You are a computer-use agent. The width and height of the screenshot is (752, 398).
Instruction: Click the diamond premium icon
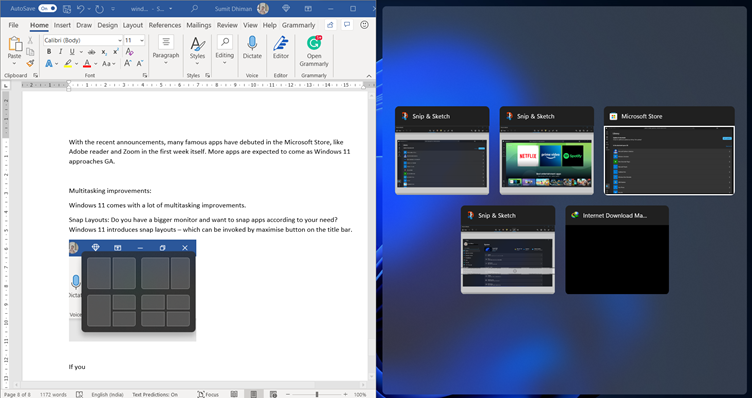[x=286, y=9]
